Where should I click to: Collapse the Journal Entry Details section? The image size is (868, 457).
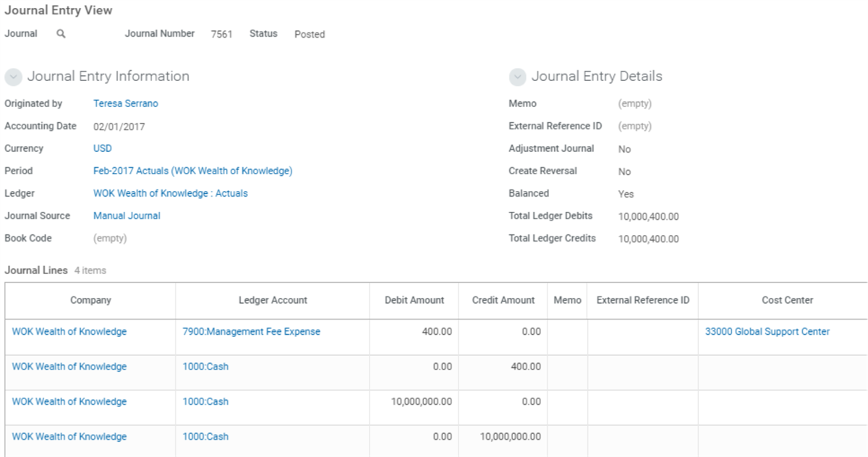coord(517,77)
